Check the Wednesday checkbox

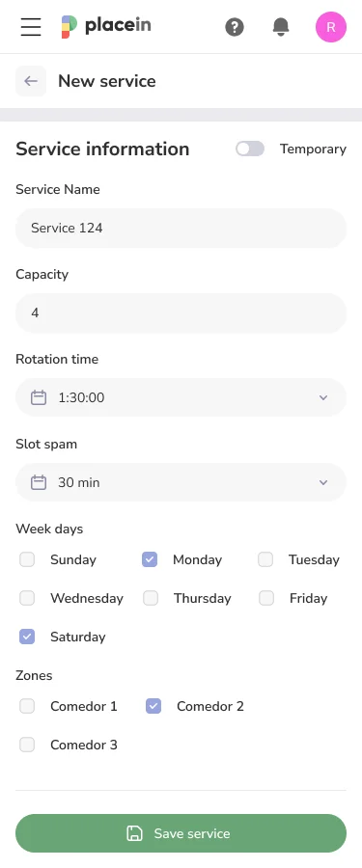click(27, 598)
